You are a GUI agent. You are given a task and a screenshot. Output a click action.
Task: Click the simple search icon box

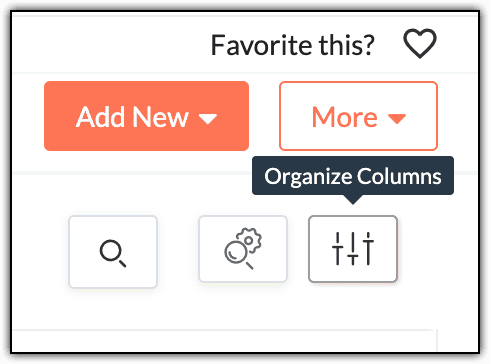pos(113,252)
